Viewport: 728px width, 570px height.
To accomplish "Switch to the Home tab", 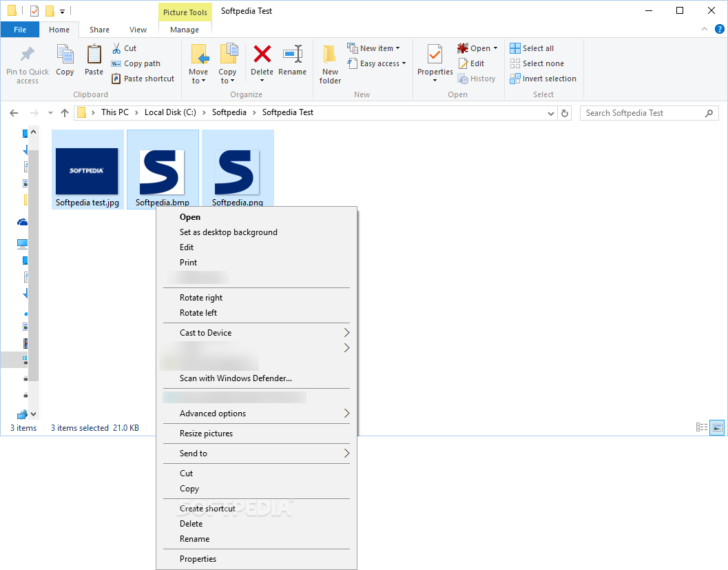I will point(59,30).
